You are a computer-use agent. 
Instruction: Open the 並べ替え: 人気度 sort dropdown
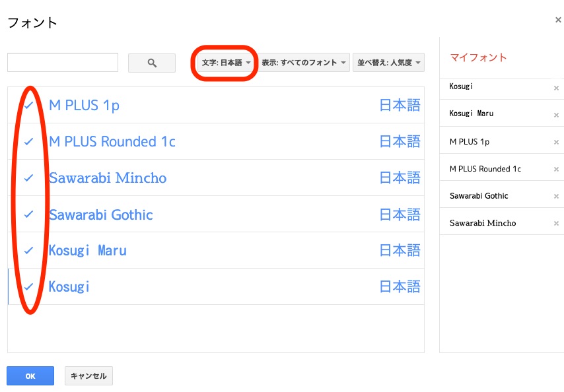point(388,63)
